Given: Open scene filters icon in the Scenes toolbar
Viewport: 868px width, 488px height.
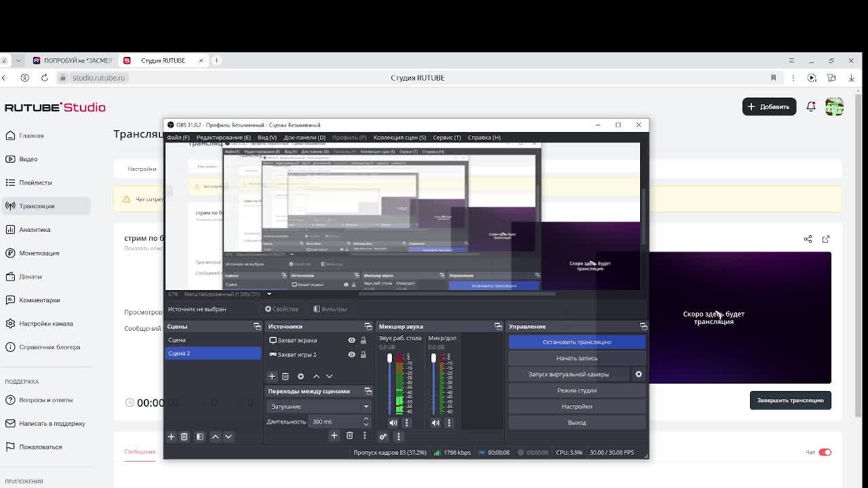Looking at the screenshot, I should point(199,436).
